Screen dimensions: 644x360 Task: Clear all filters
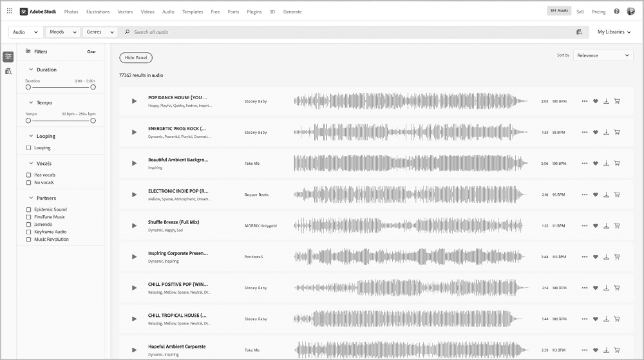pyautogui.click(x=91, y=52)
